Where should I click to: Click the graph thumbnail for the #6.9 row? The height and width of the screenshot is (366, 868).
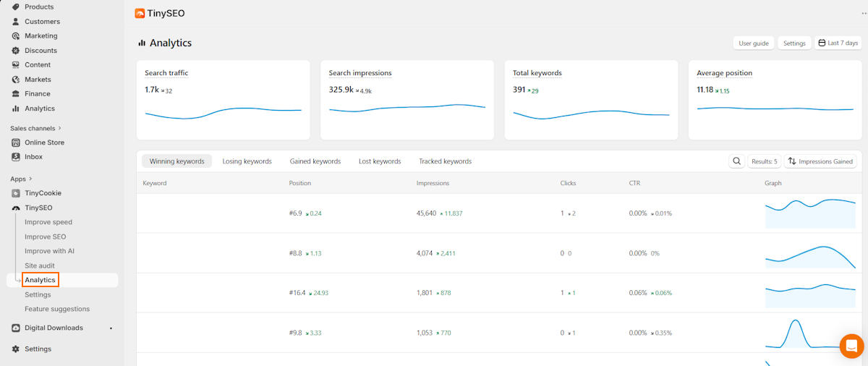(x=811, y=213)
